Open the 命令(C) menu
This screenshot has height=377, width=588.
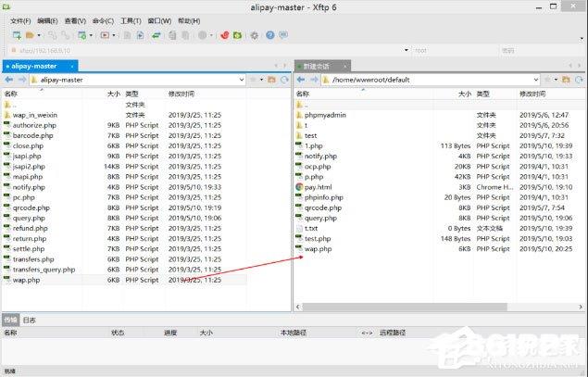point(103,21)
